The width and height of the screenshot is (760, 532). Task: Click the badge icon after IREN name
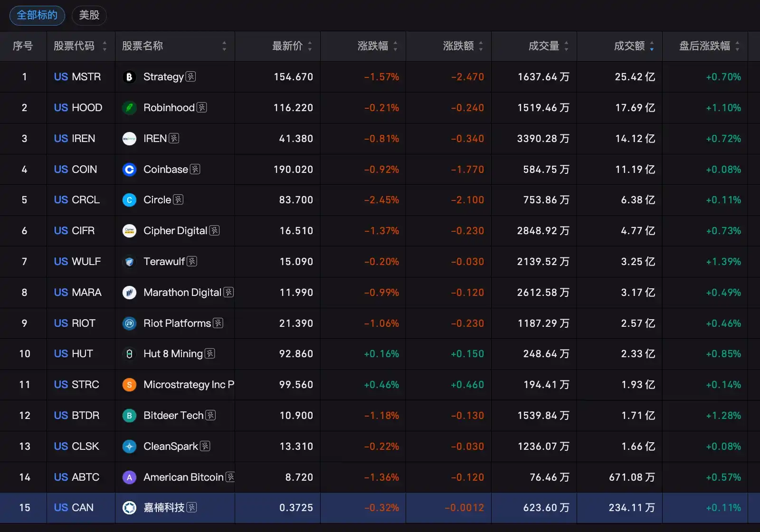coord(174,138)
